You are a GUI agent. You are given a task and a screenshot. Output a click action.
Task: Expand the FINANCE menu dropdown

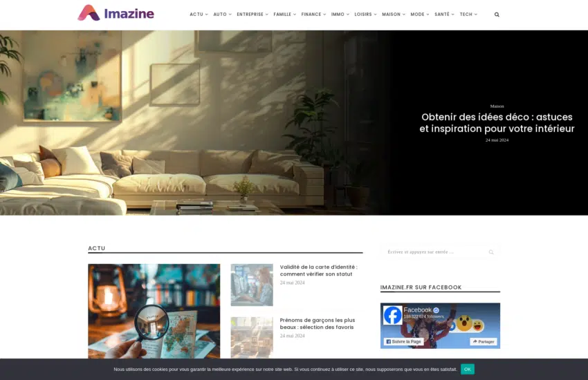[x=313, y=15]
